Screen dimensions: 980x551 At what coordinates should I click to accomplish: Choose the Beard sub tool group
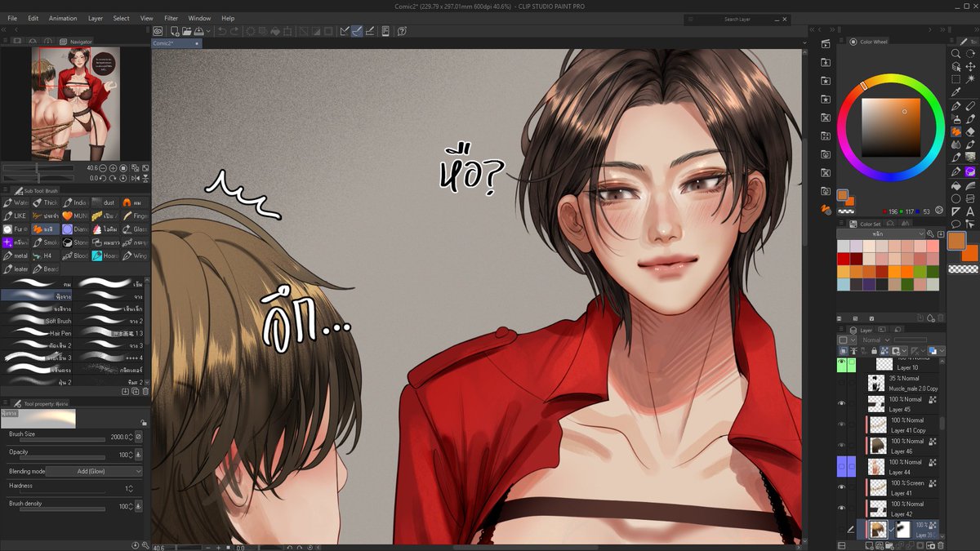tap(46, 269)
